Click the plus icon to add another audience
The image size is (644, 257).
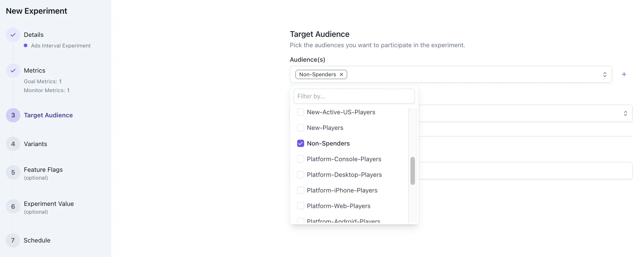point(624,74)
